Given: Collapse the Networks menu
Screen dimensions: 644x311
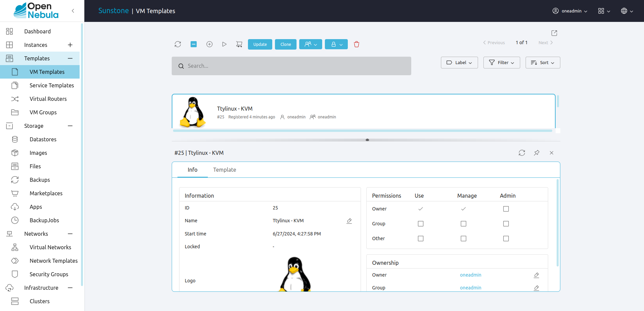Looking at the screenshot, I should pyautogui.click(x=70, y=234).
